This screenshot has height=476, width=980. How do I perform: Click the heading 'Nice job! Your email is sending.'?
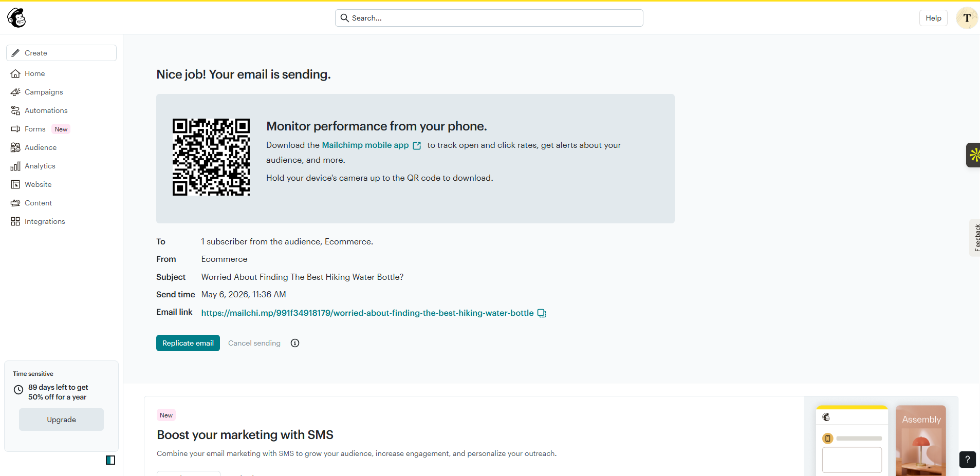[x=244, y=74]
